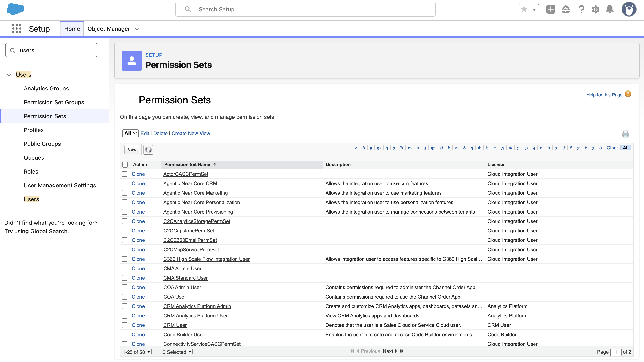Click the page number input box
644x362 pixels.
coord(615,352)
